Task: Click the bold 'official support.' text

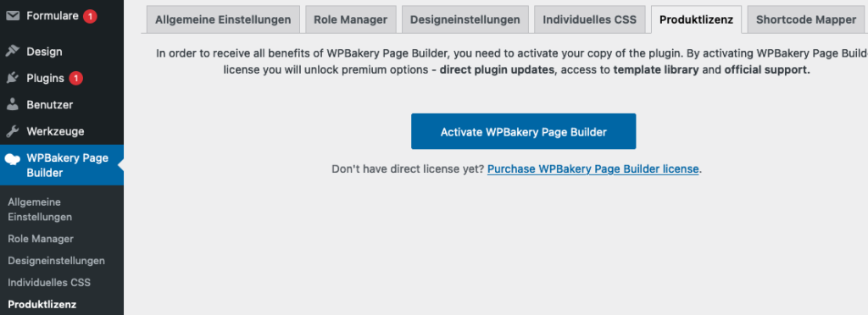Action: 766,70
